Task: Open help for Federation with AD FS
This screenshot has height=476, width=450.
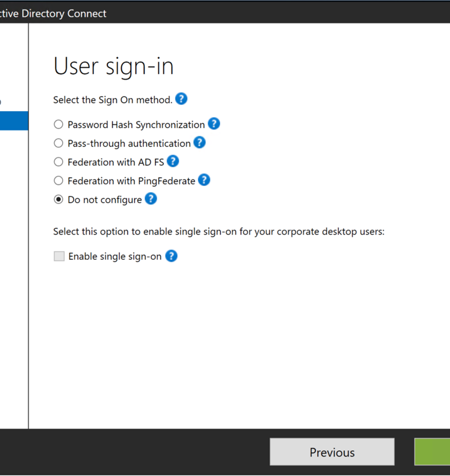Action: (x=174, y=161)
